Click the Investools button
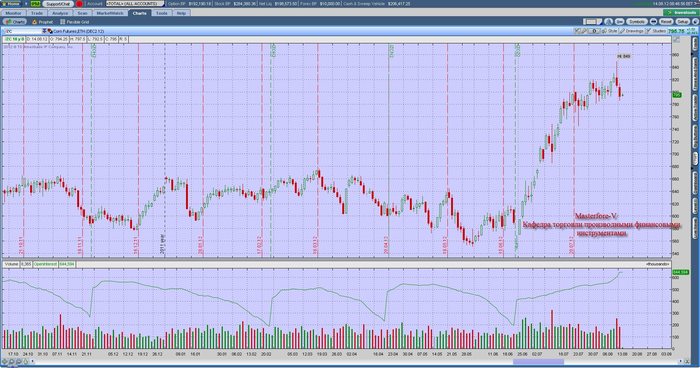This screenshot has width=700, height=368. [x=681, y=13]
